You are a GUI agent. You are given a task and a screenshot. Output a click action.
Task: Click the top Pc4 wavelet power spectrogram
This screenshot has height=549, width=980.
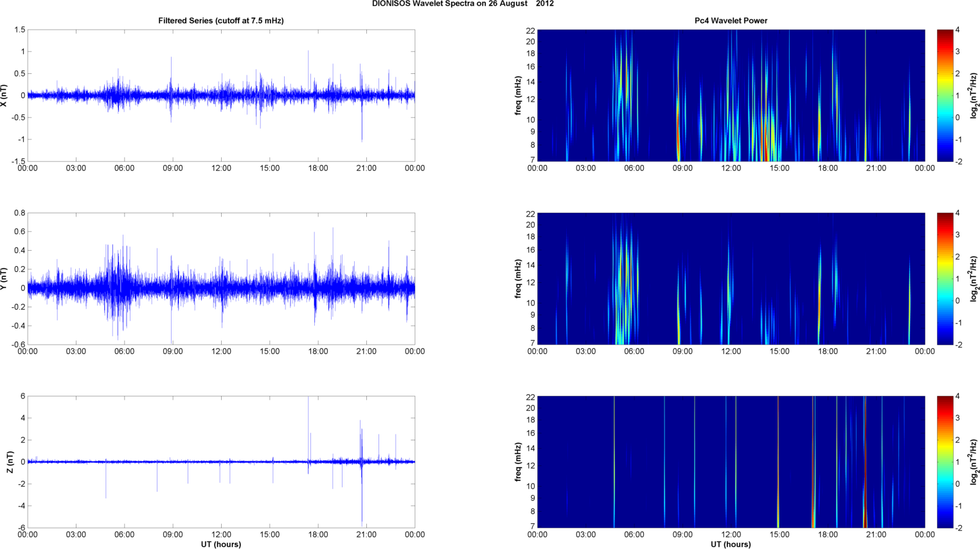(x=731, y=95)
